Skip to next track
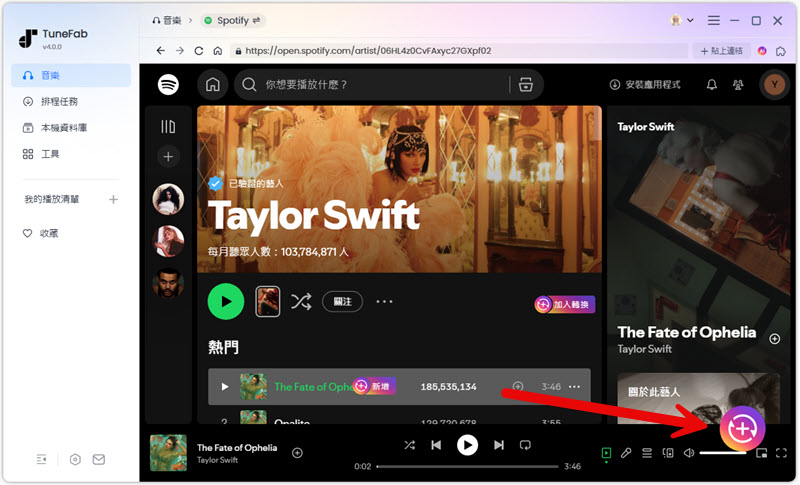 [498, 445]
